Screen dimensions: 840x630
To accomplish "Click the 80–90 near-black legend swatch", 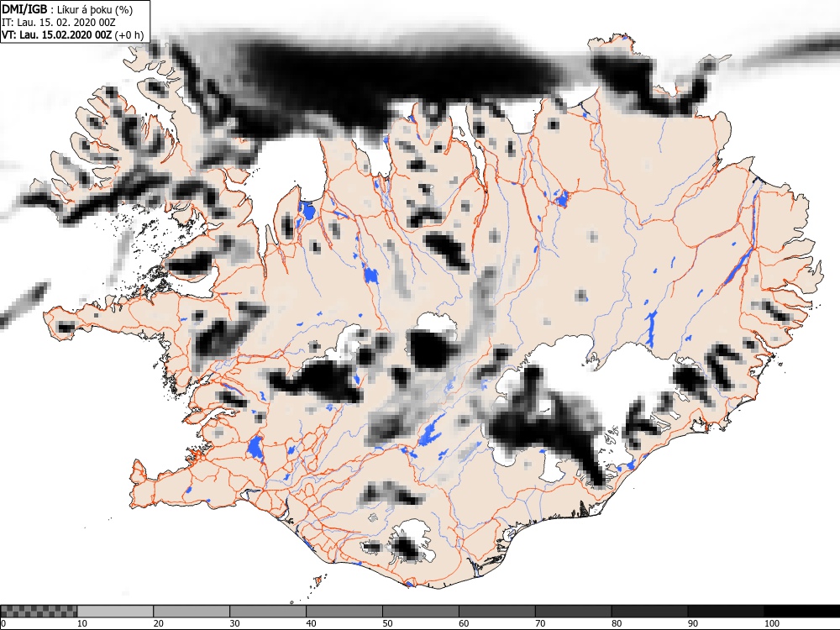I will pyautogui.click(x=649, y=612).
